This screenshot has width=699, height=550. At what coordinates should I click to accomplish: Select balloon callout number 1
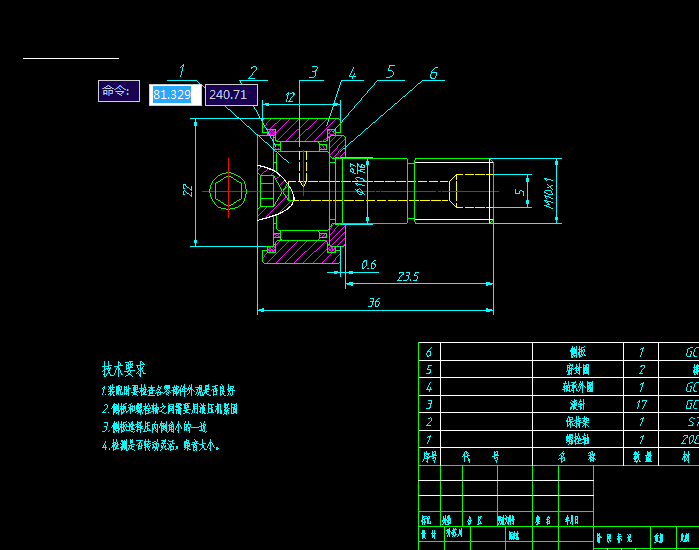pos(181,71)
